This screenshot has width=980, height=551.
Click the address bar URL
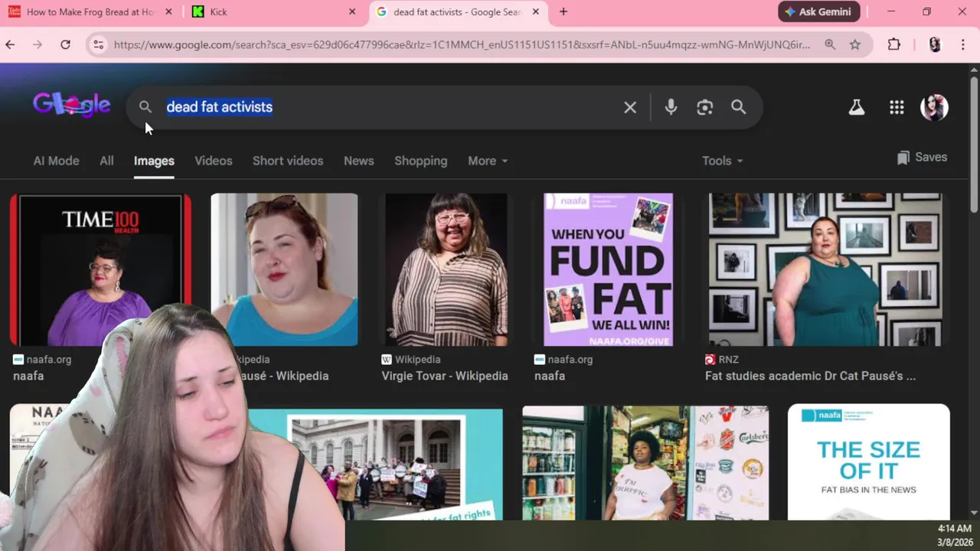pyautogui.click(x=462, y=44)
